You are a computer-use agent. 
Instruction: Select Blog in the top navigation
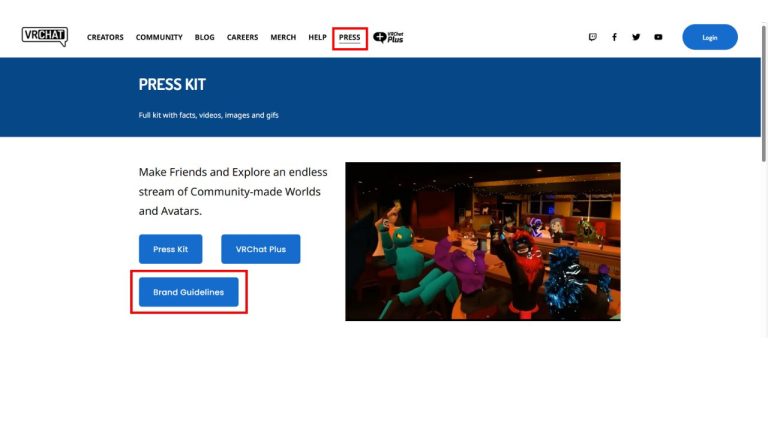(x=205, y=37)
